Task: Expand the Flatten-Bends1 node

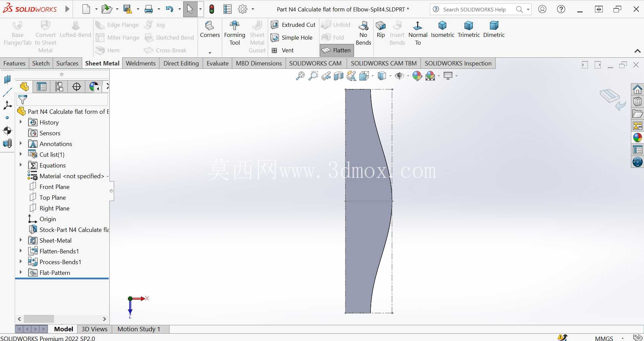Action: click(x=21, y=251)
